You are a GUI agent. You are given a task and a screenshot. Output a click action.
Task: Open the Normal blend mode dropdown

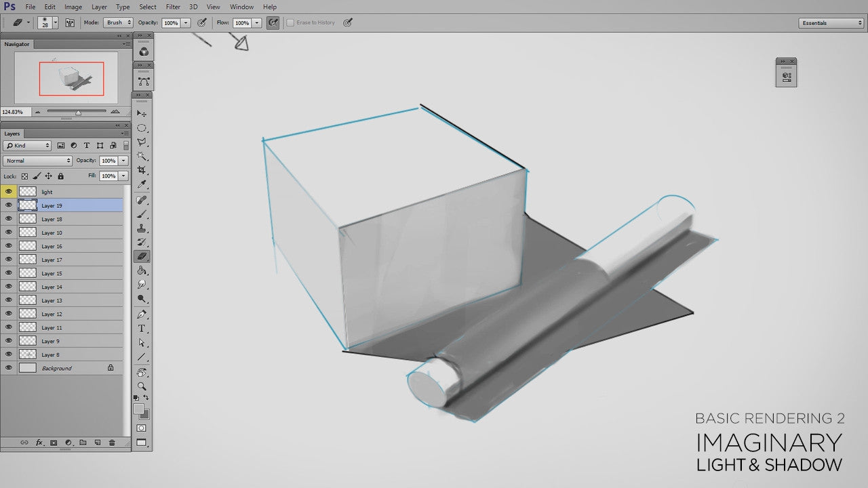37,161
